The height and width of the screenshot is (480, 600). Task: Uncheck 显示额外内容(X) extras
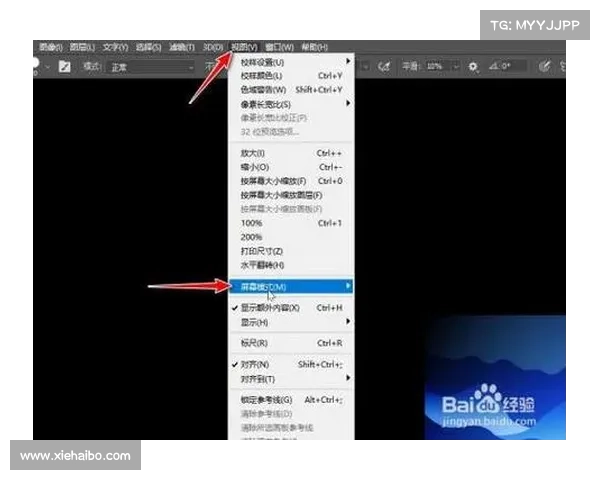click(291, 308)
